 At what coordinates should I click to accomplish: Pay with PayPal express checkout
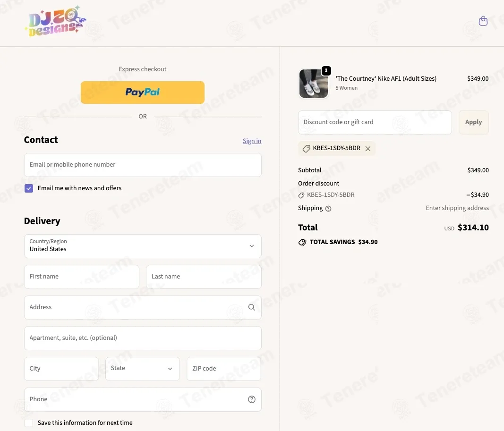tap(142, 93)
